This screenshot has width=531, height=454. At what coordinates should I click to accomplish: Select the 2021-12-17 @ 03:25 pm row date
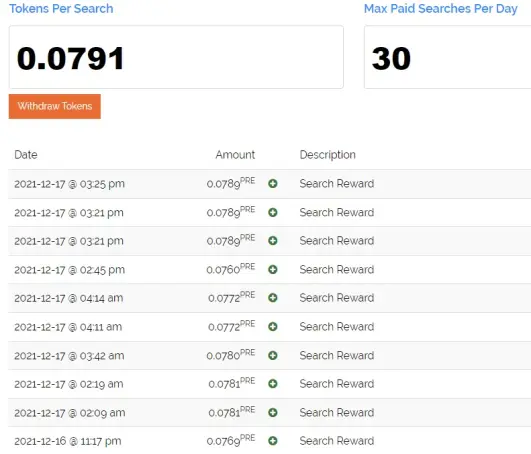tap(69, 184)
